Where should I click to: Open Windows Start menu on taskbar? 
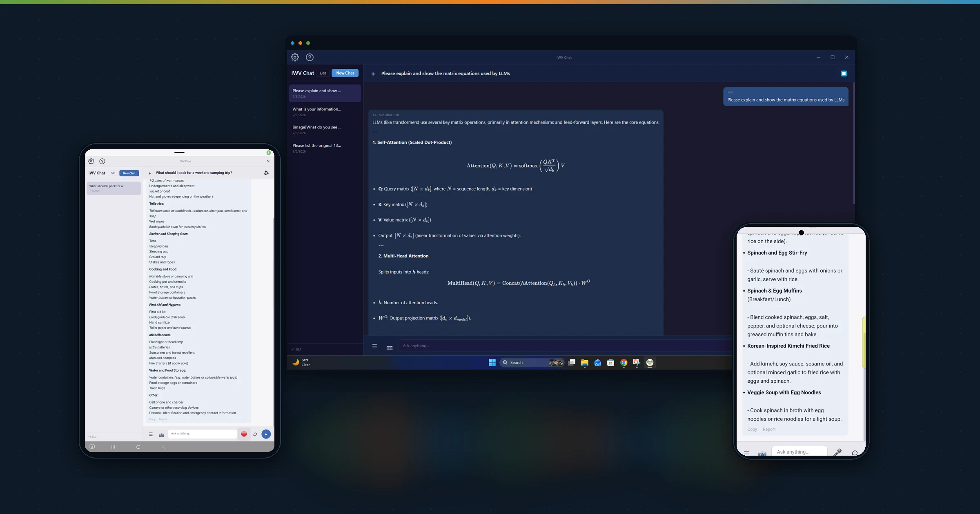pyautogui.click(x=492, y=363)
